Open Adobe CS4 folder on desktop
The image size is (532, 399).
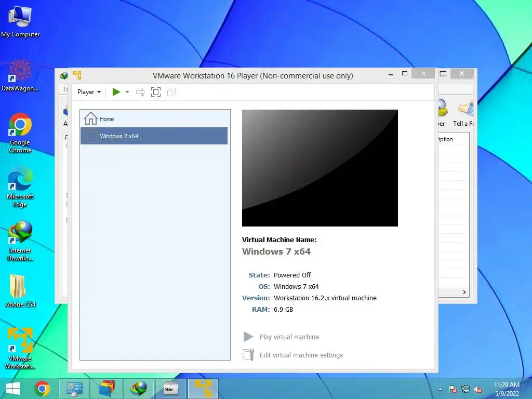[20, 291]
